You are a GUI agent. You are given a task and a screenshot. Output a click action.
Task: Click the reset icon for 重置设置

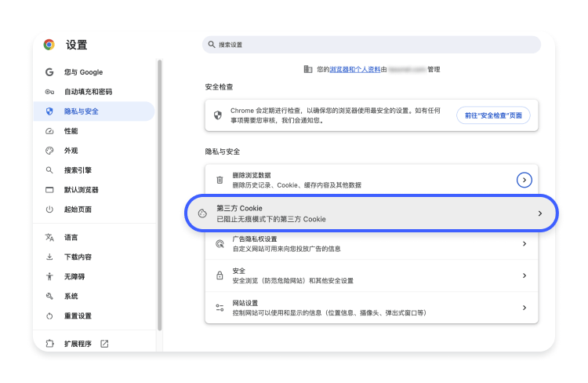point(49,316)
